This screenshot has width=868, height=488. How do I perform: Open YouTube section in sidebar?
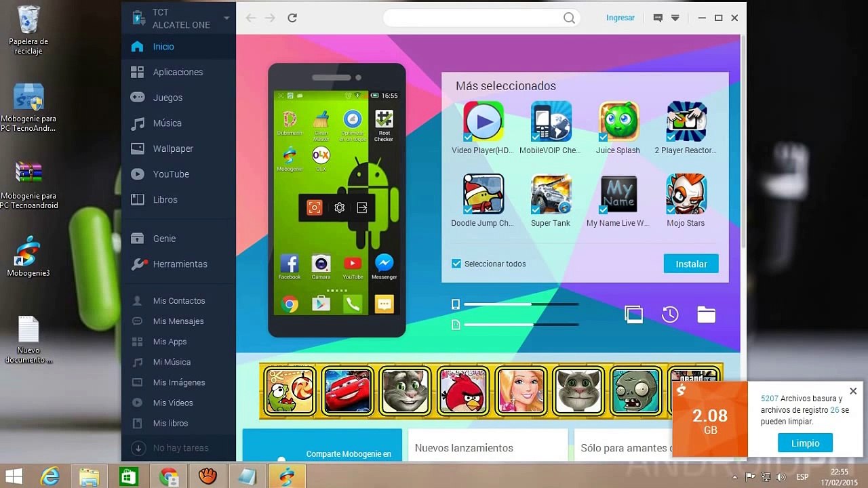(178, 174)
